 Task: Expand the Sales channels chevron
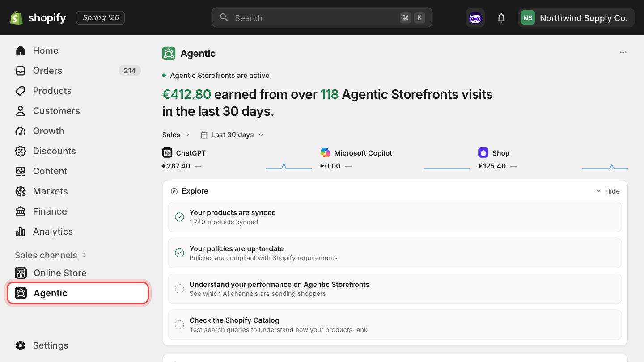pyautogui.click(x=84, y=255)
